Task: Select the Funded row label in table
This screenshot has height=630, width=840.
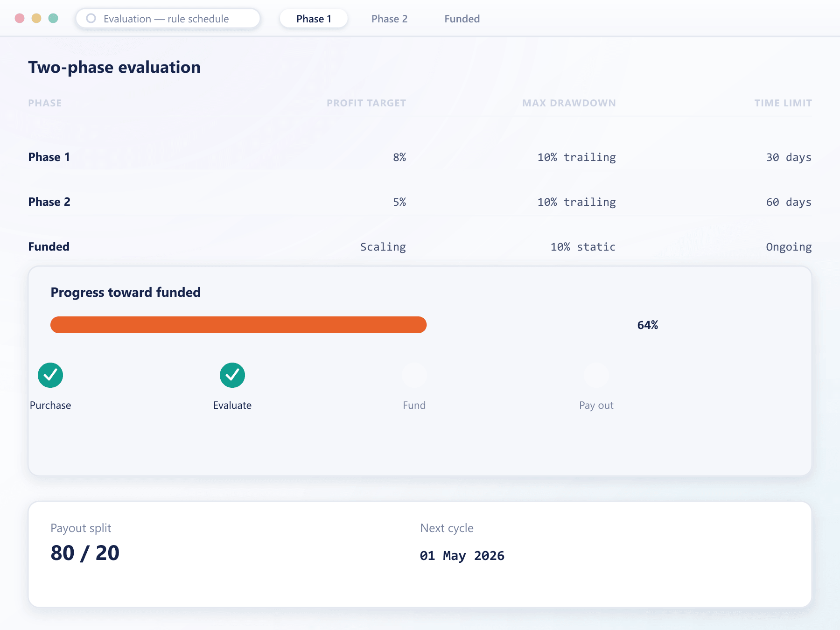Action: point(49,246)
